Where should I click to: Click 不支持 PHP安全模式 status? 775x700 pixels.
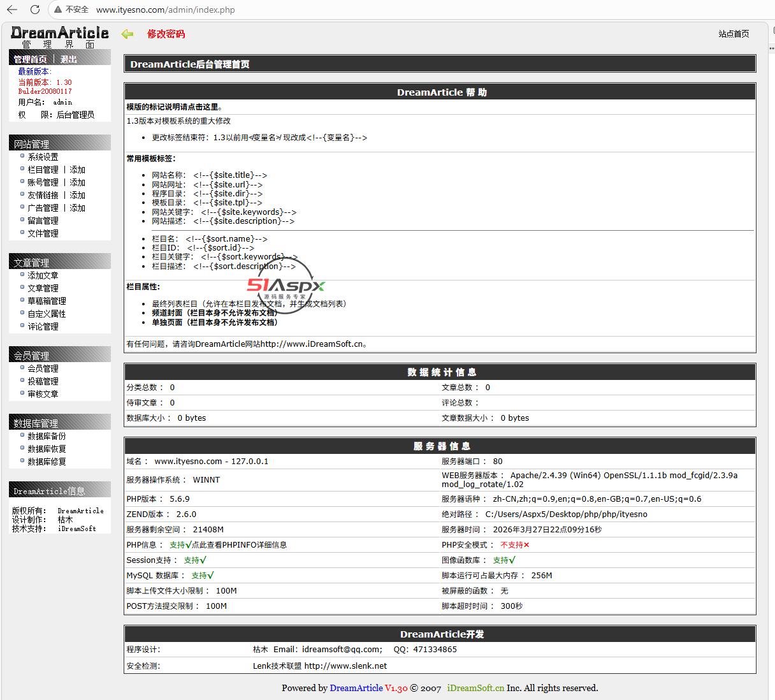tap(515, 545)
